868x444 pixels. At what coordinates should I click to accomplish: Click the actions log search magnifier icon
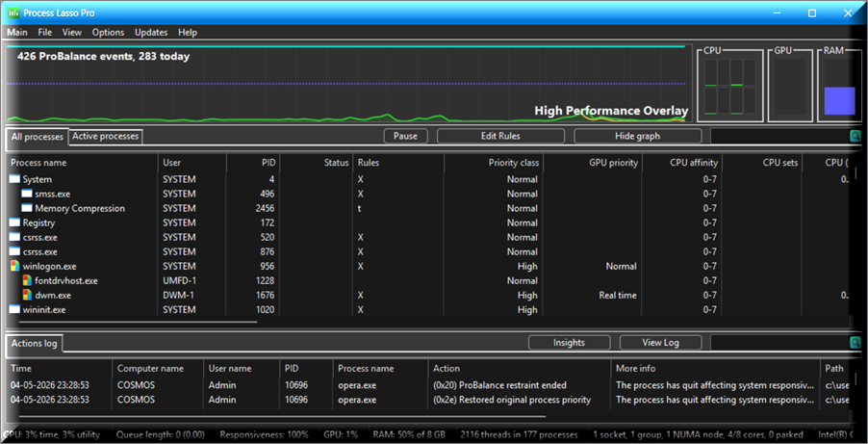coord(855,343)
